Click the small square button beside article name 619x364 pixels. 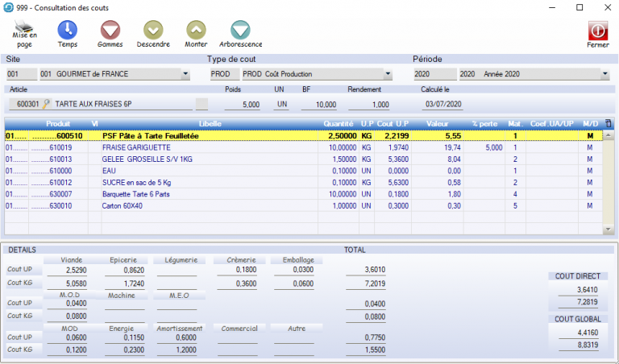(201, 103)
